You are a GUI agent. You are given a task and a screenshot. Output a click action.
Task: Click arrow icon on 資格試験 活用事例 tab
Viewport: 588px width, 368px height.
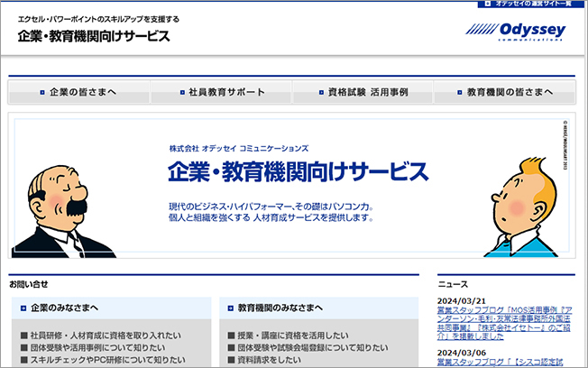tap(321, 92)
